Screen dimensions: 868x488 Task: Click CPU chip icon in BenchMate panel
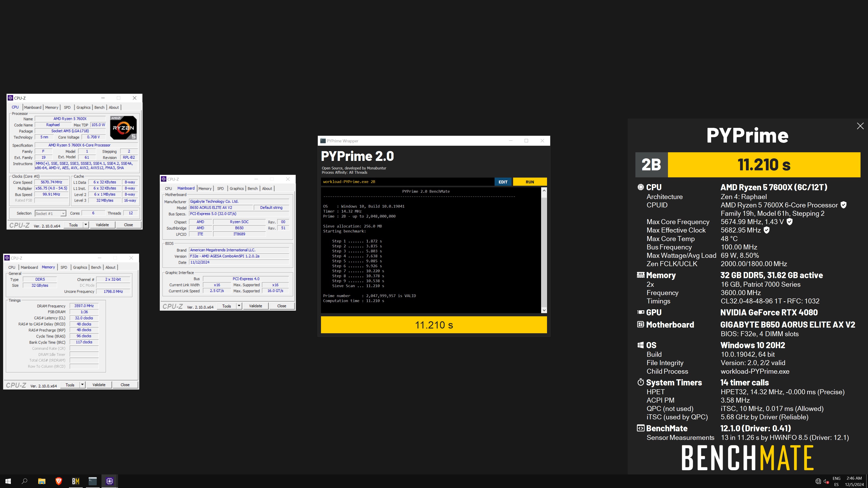(641, 187)
